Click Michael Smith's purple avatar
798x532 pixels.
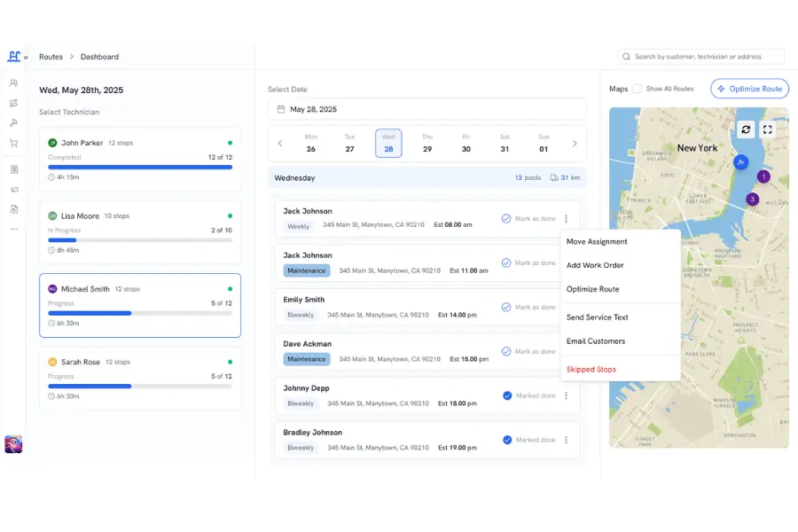click(52, 289)
